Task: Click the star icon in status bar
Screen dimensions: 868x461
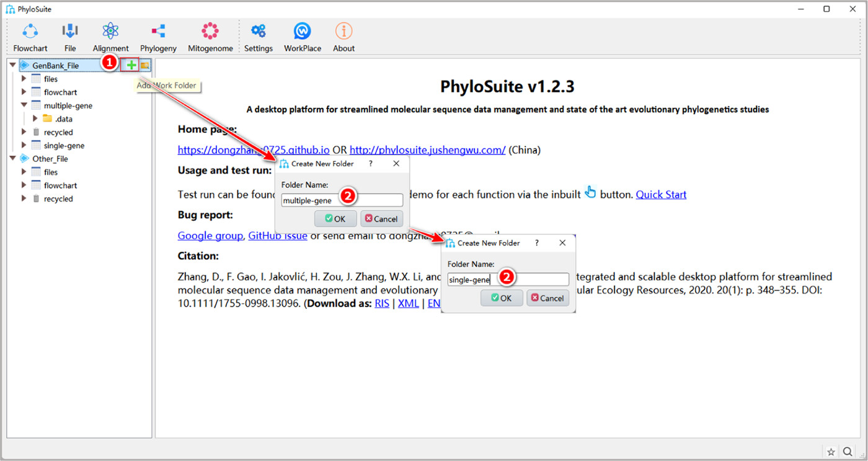Action: coord(831,451)
